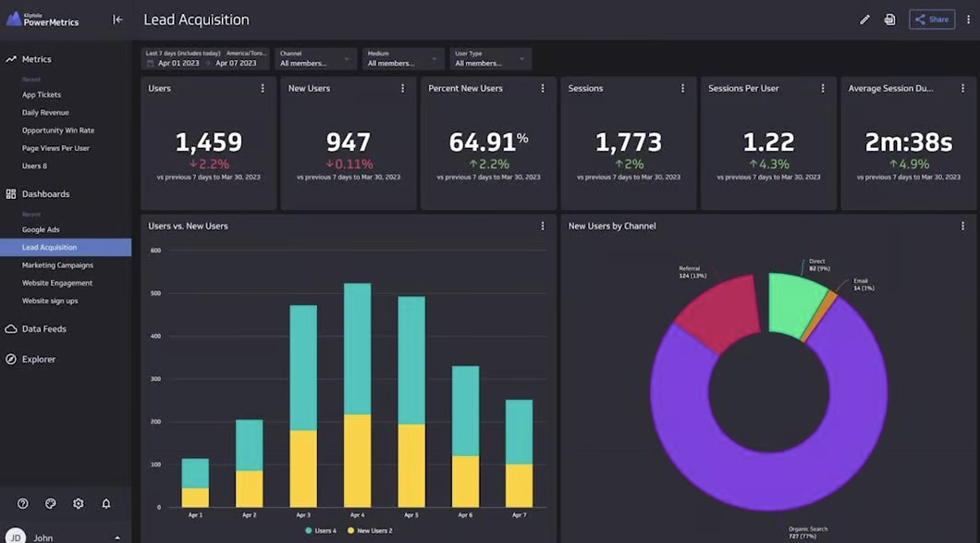980x543 pixels.
Task: Open the Channel filter dropdown
Action: click(314, 57)
